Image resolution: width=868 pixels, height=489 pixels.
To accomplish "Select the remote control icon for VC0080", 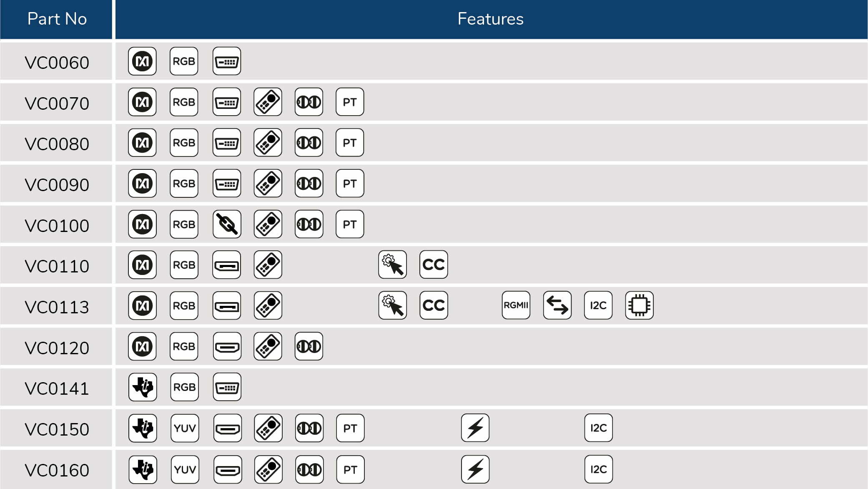I will click(x=268, y=143).
